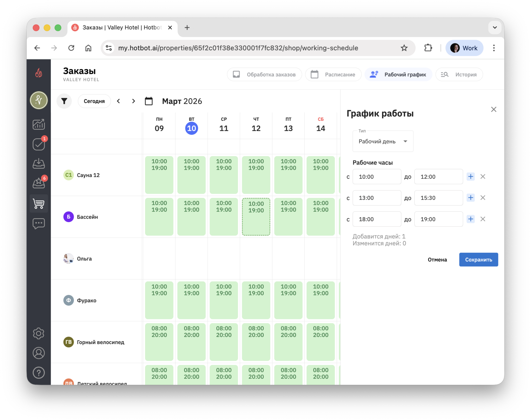Go to browser home page
The height and width of the screenshot is (420, 531).
[x=88, y=48]
